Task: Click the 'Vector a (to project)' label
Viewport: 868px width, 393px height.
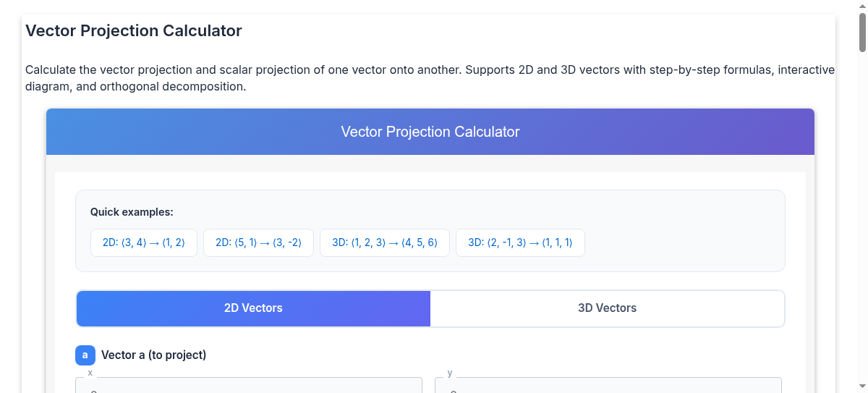Action: 153,355
